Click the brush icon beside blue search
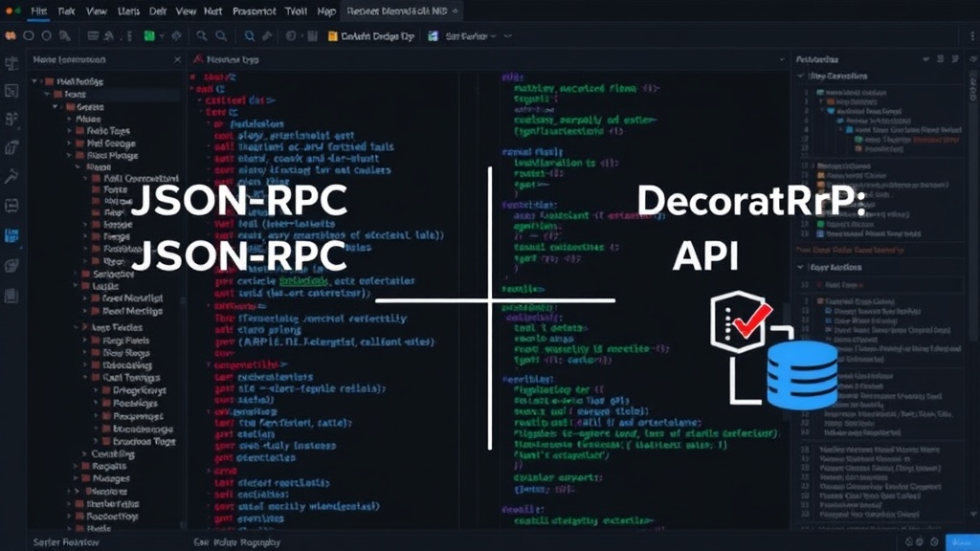The height and width of the screenshot is (551, 980). point(268,36)
